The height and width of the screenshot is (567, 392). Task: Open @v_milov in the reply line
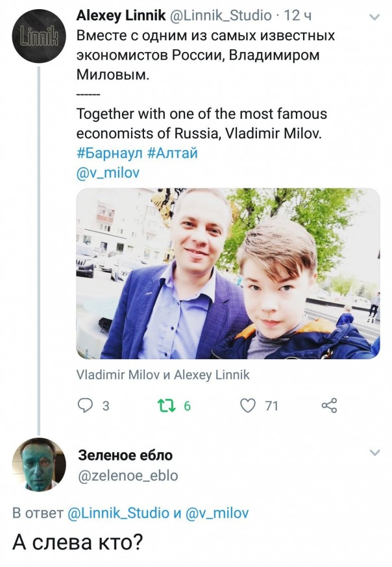(x=219, y=513)
